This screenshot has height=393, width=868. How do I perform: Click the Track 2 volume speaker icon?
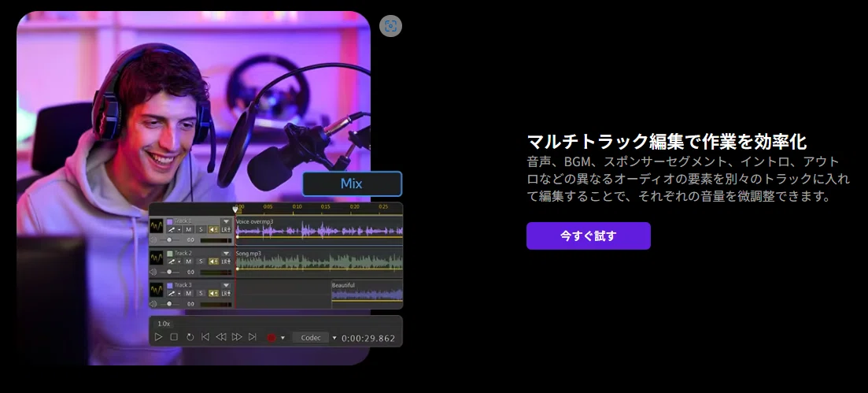pos(153,273)
